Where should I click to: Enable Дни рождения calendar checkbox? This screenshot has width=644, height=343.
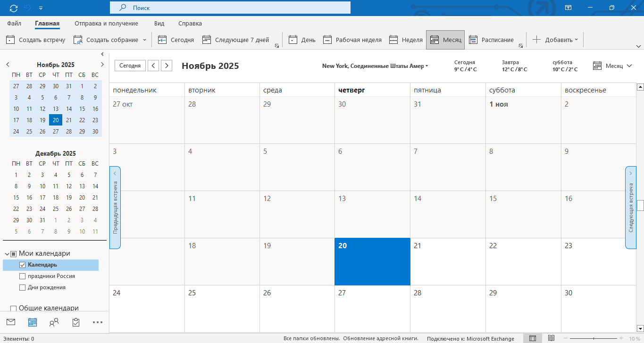[22, 288]
